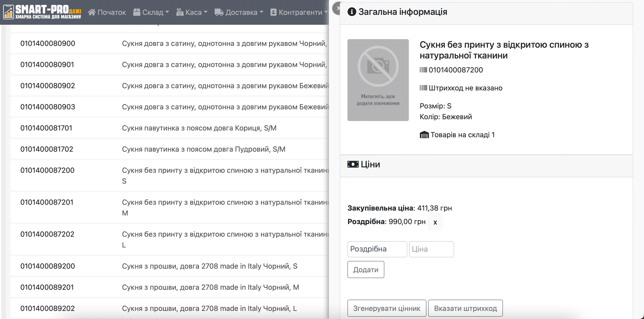Open the Контрагенти menu

pos(300,12)
